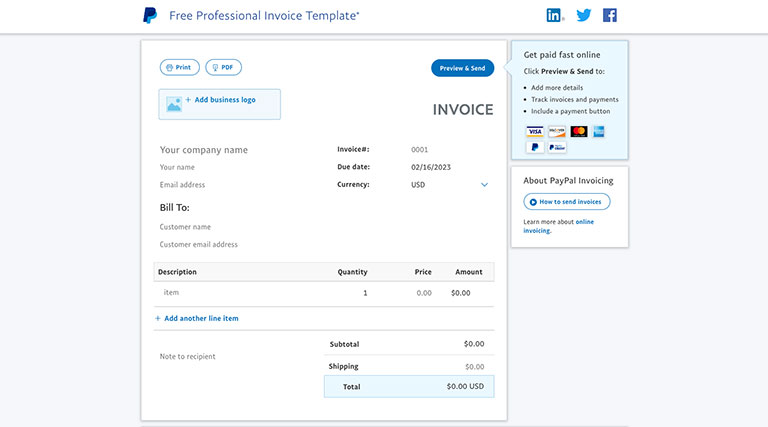Click the Your company name field

[x=204, y=150]
